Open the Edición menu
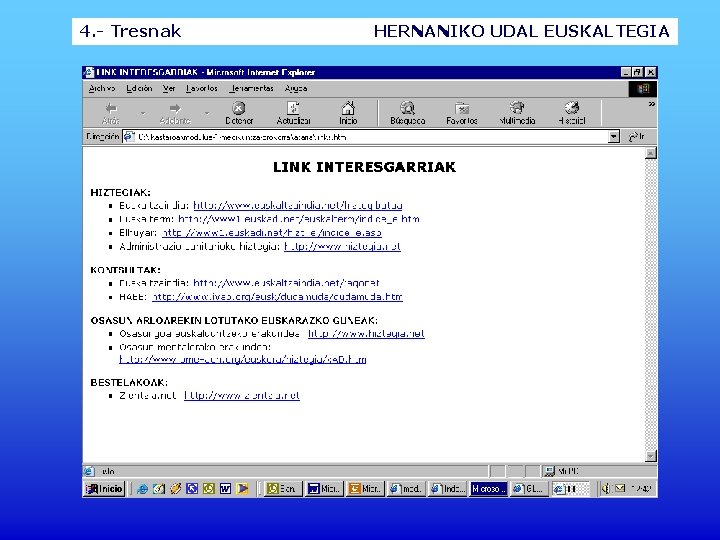This screenshot has width=720, height=540. click(x=139, y=89)
